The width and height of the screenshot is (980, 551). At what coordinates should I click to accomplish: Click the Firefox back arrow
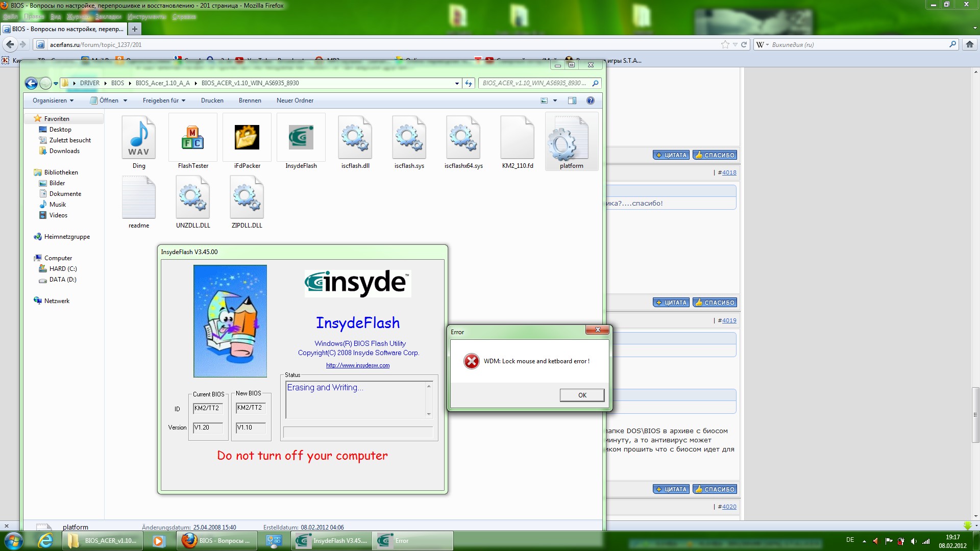[10, 44]
